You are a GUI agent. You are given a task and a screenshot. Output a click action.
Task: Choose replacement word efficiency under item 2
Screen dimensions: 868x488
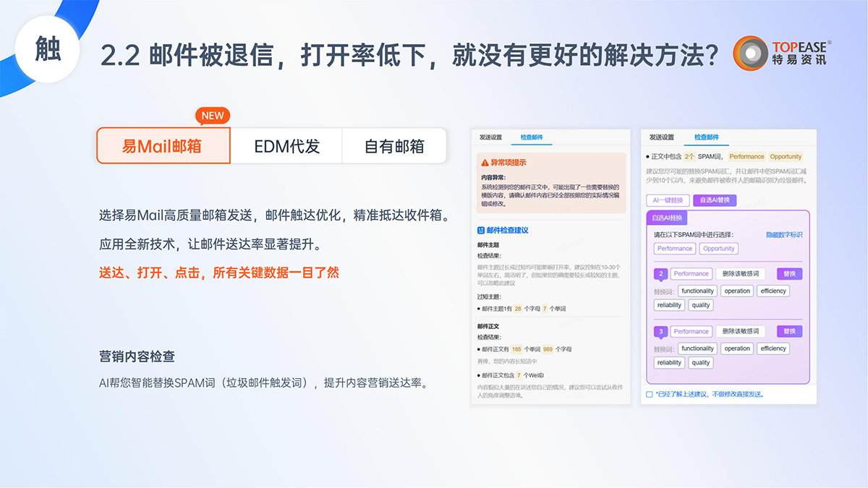pyautogui.click(x=773, y=291)
